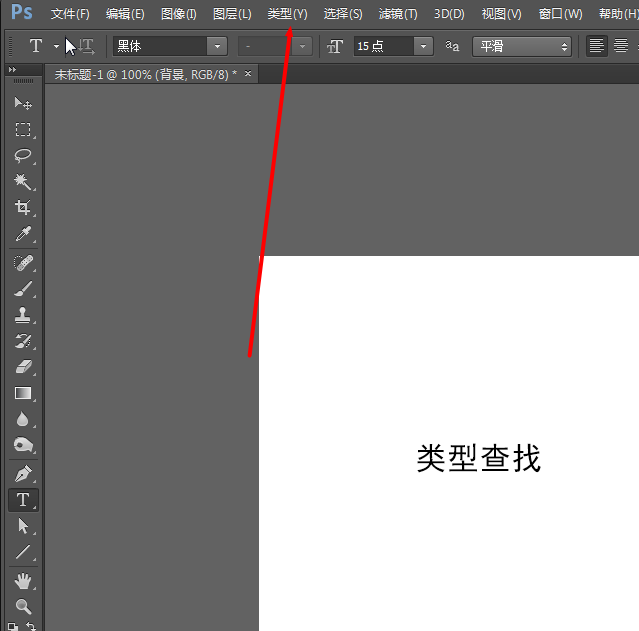
Task: Click the 类型查找 text on canvas
Action: (x=478, y=459)
